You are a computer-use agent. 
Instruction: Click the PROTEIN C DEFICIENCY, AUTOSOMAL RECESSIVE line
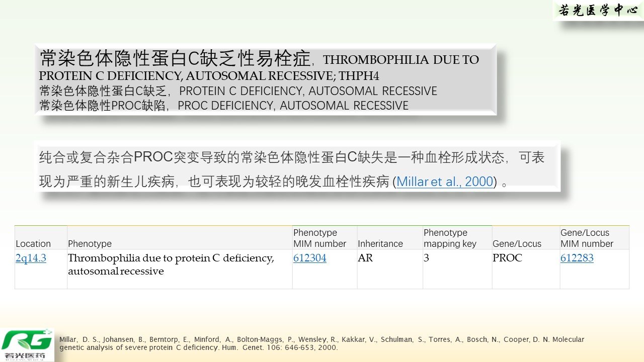[238, 91]
